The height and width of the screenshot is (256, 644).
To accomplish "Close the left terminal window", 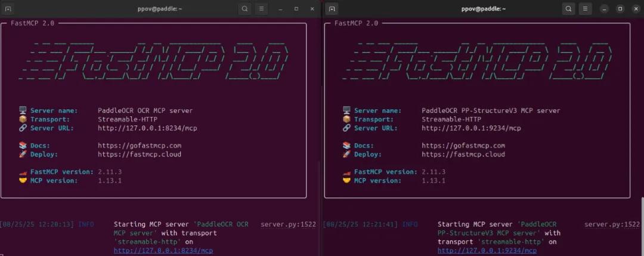I will click(312, 8).
